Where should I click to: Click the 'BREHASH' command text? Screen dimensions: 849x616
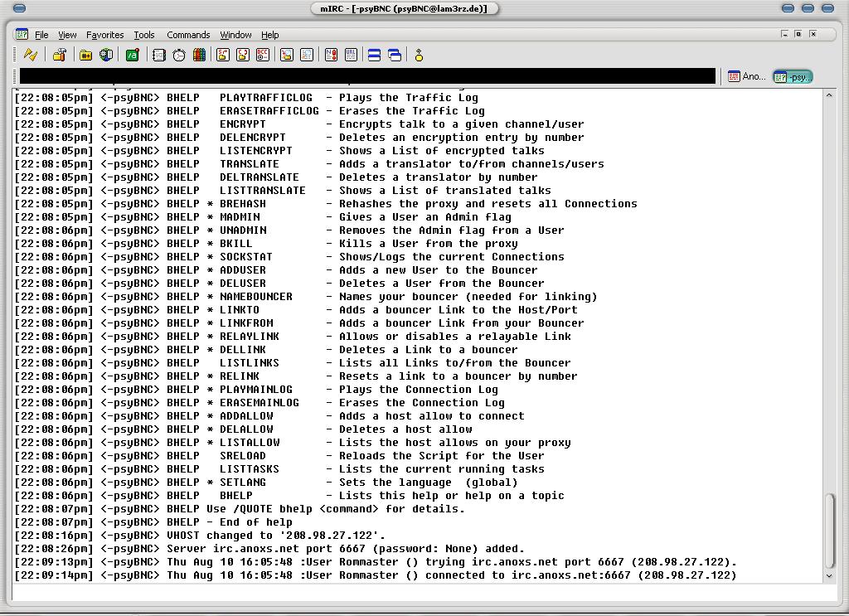[x=243, y=203]
